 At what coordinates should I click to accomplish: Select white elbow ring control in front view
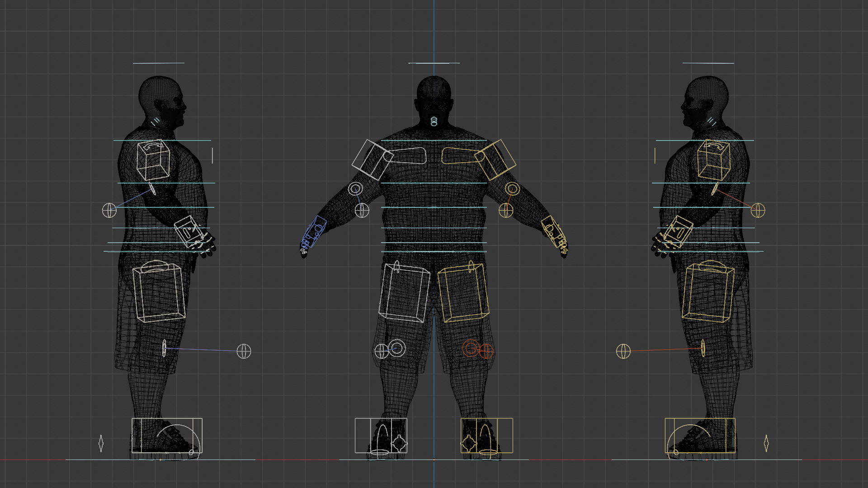[355, 188]
